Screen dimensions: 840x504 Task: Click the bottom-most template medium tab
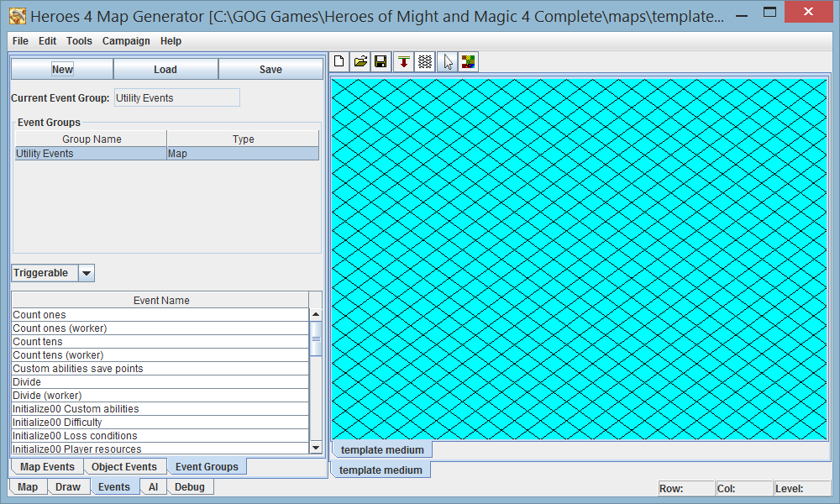point(381,470)
